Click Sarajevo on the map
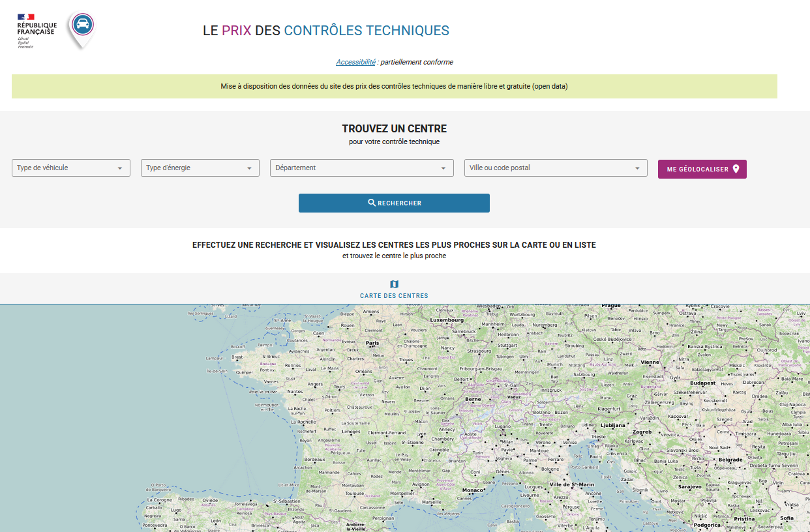Viewport: 810px width, 532px height. (689, 486)
